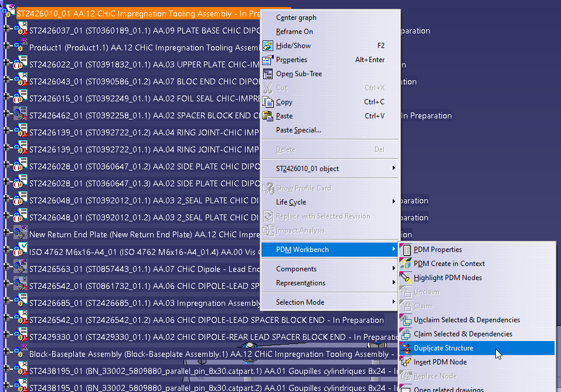Expand the Block-Baseplate Assembly tree node
Viewport: 561px width, 392px height.
pos(6,354)
